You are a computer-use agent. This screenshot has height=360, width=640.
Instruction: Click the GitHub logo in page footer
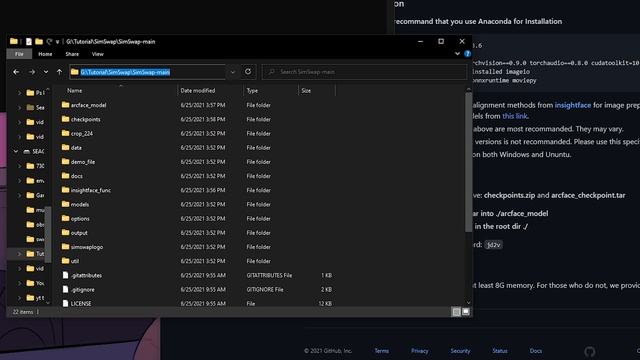[x=589, y=351]
